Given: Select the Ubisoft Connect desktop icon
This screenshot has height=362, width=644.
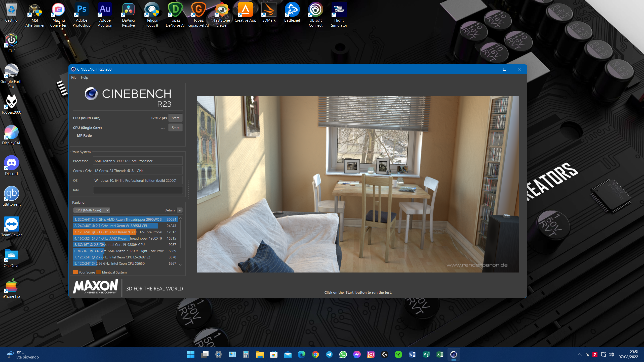Looking at the screenshot, I should [x=315, y=15].
